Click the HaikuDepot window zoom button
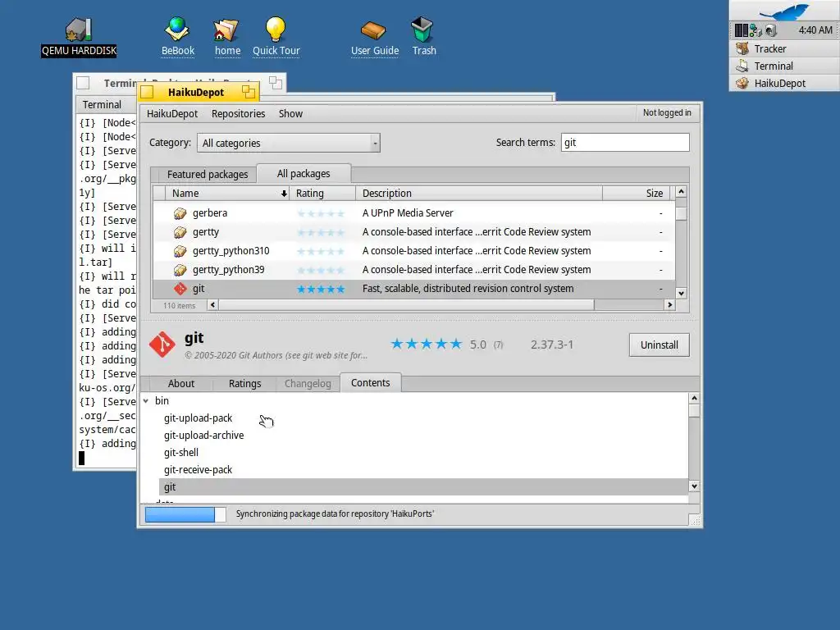The height and width of the screenshot is (630, 840). pos(249,92)
